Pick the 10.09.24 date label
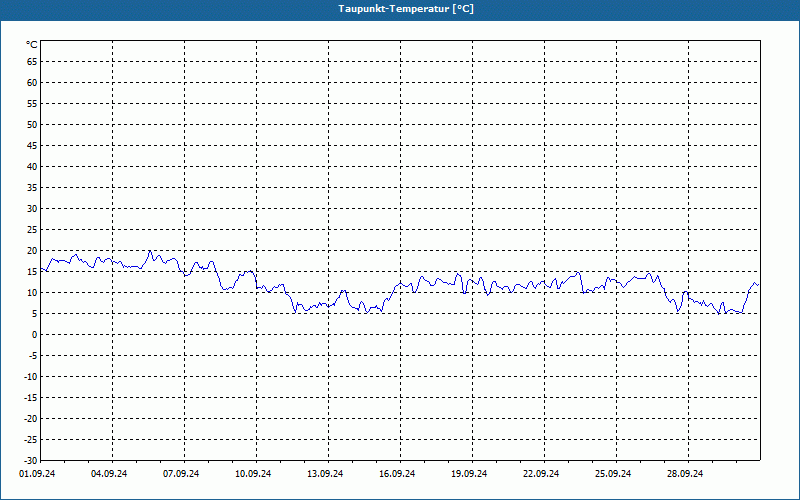 pyautogui.click(x=253, y=474)
